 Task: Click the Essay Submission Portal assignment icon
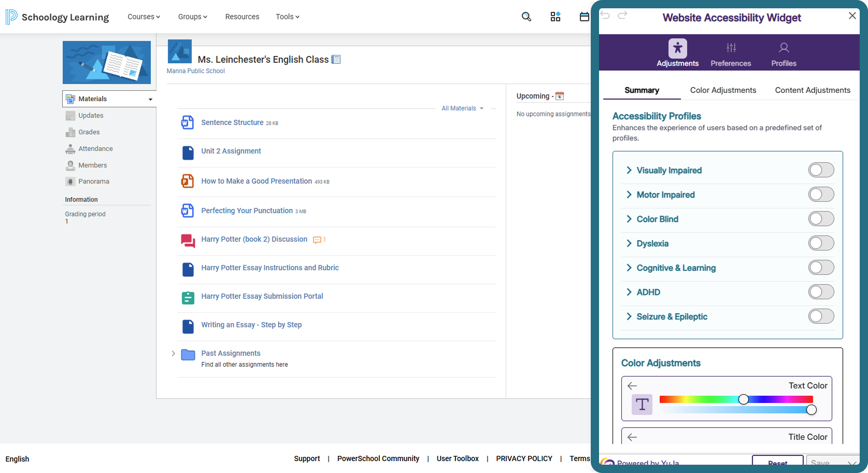pyautogui.click(x=188, y=298)
